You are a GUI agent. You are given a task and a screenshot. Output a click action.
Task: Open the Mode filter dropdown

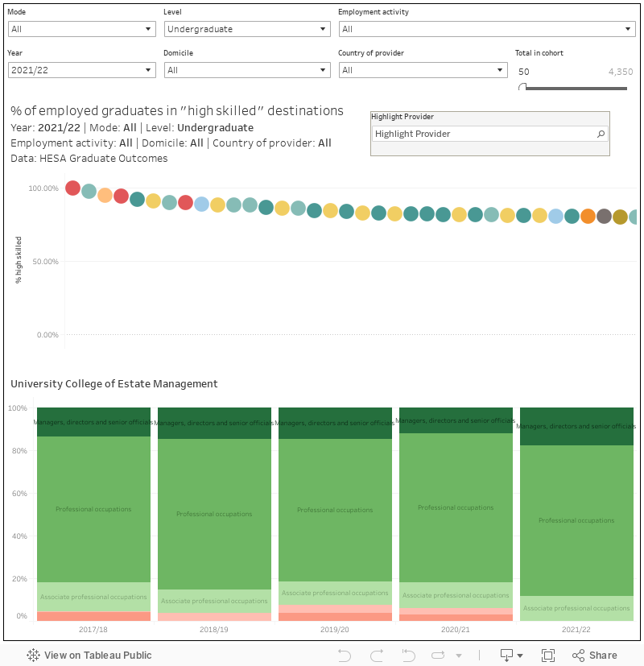tap(81, 29)
